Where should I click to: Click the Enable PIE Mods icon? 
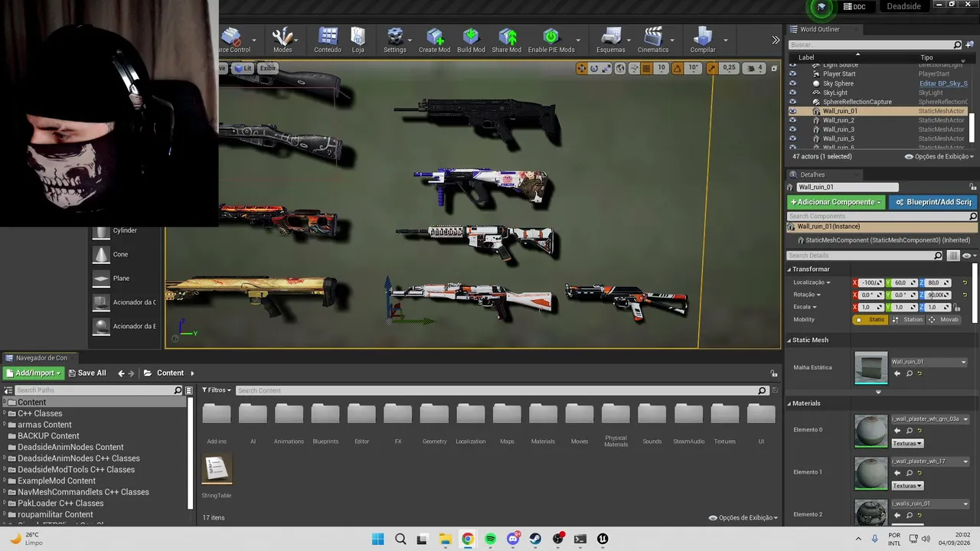coord(550,37)
